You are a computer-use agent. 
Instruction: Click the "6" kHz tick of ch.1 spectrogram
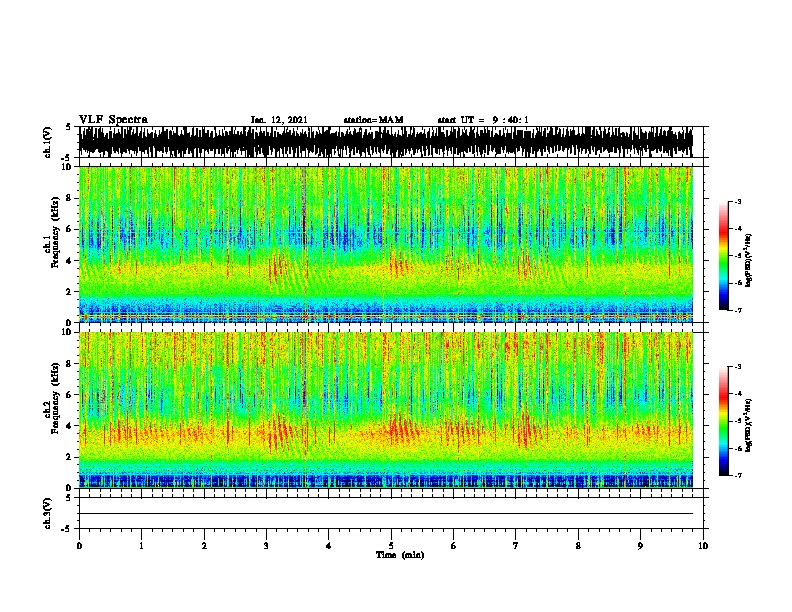(x=70, y=229)
